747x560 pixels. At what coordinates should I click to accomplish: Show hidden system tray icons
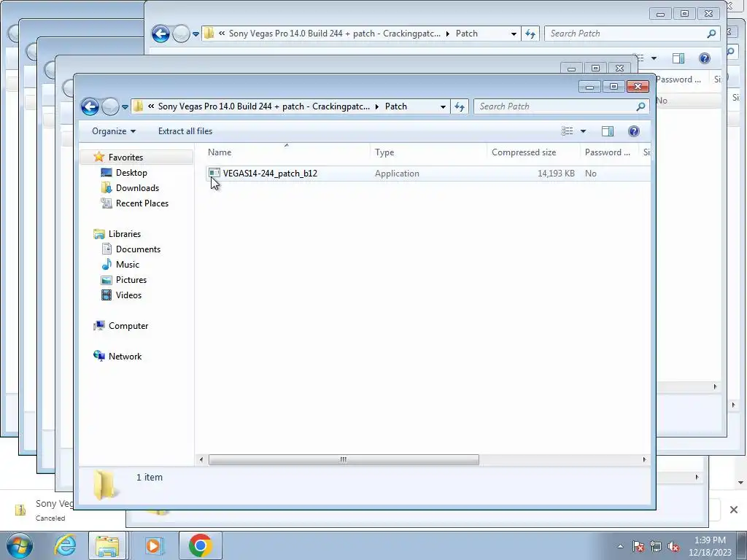pyautogui.click(x=620, y=547)
